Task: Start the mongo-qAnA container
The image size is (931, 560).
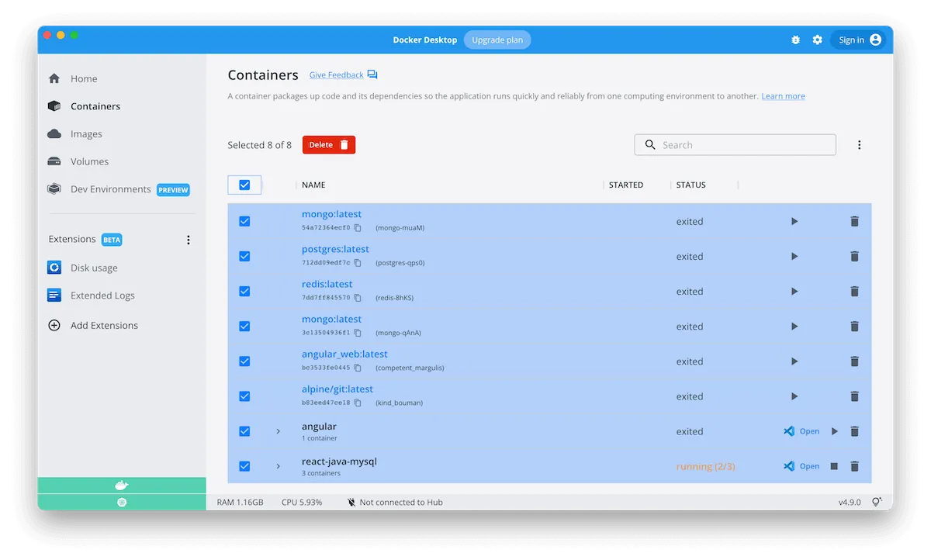Action: 794,327
